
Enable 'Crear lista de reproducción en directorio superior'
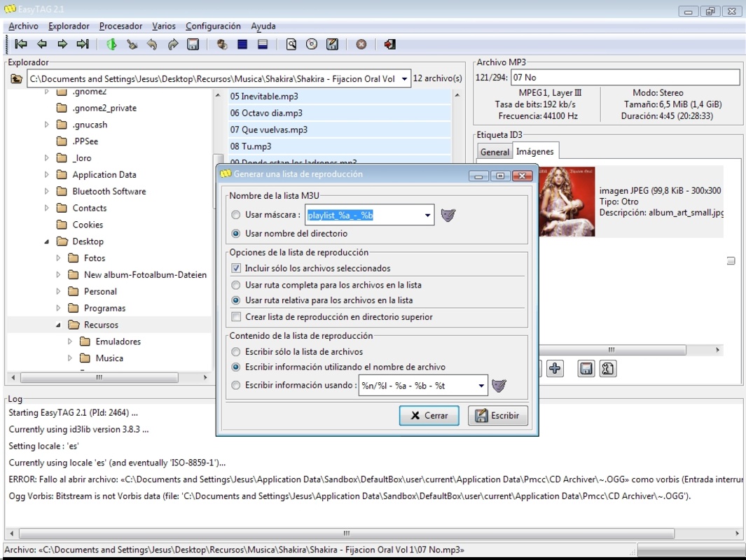pos(235,316)
